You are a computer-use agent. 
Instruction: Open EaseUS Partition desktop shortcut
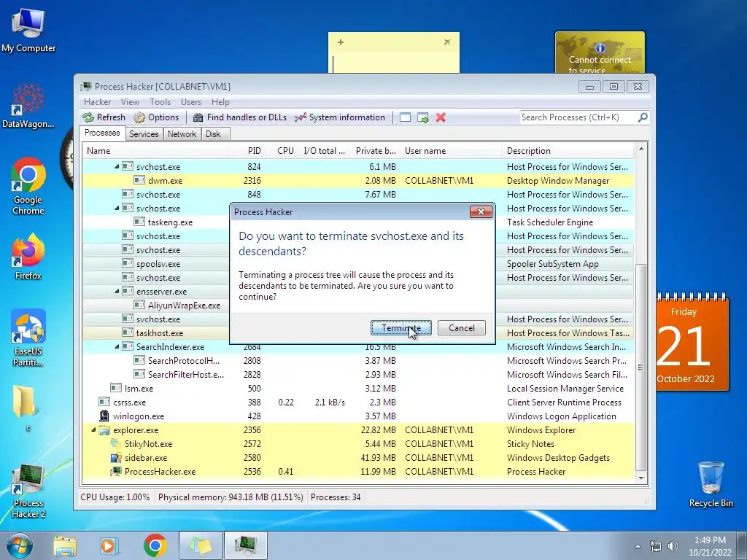pos(28,338)
